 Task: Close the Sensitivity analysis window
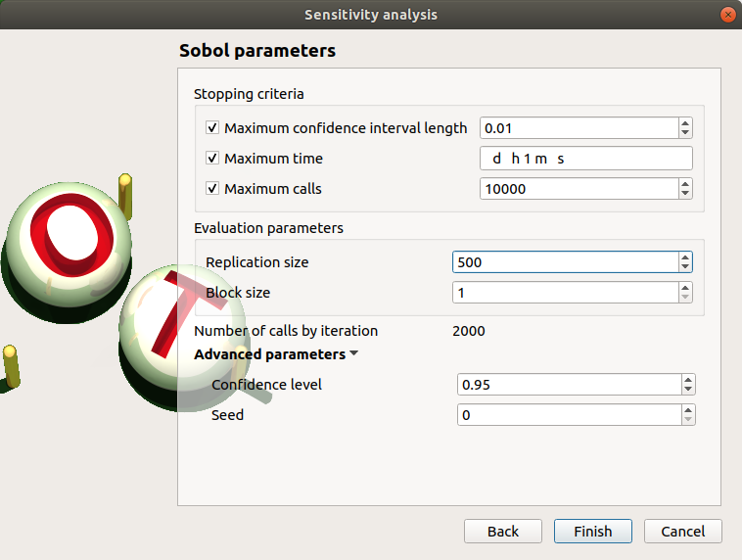[x=727, y=15]
